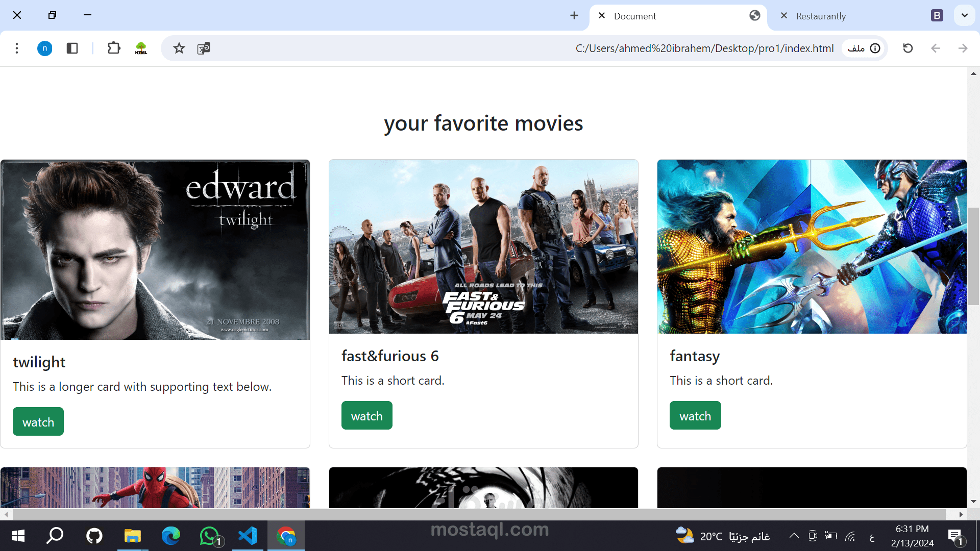Click the 'your favorite movies' heading
Image resolution: width=980 pixels, height=551 pixels.
pos(483,123)
